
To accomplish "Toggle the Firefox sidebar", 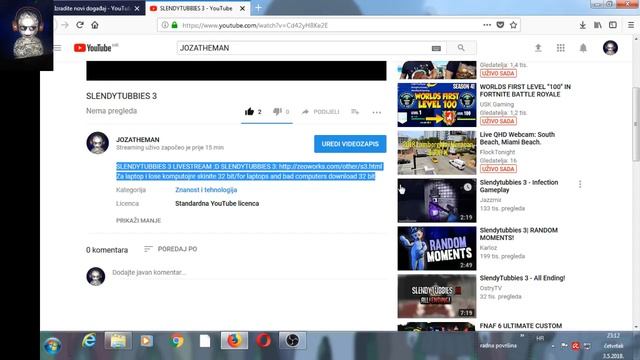I will click(x=613, y=25).
